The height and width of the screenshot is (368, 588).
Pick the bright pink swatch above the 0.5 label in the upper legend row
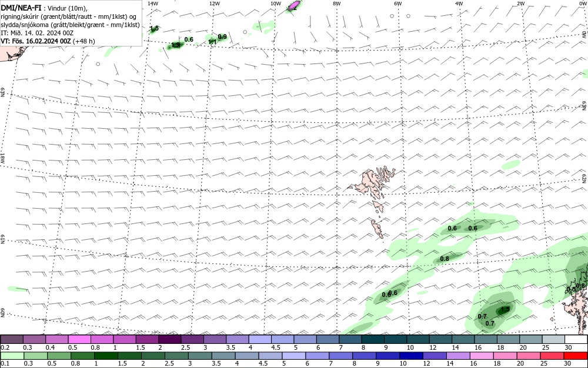[x=79, y=340]
